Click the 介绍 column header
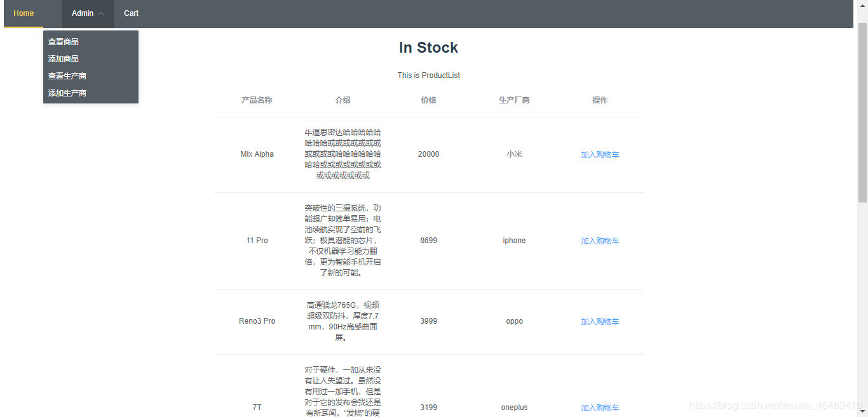The width and height of the screenshot is (868, 417). [x=342, y=100]
